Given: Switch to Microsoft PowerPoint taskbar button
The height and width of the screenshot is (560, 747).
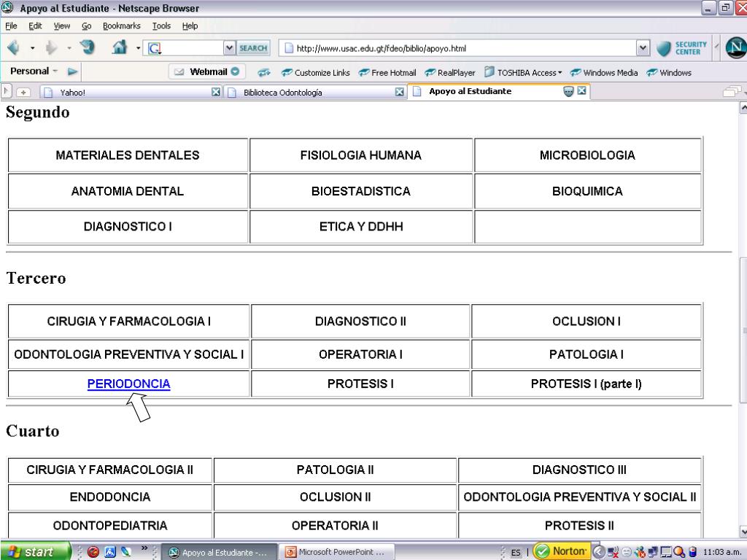Looking at the screenshot, I should pyautogui.click(x=336, y=552).
